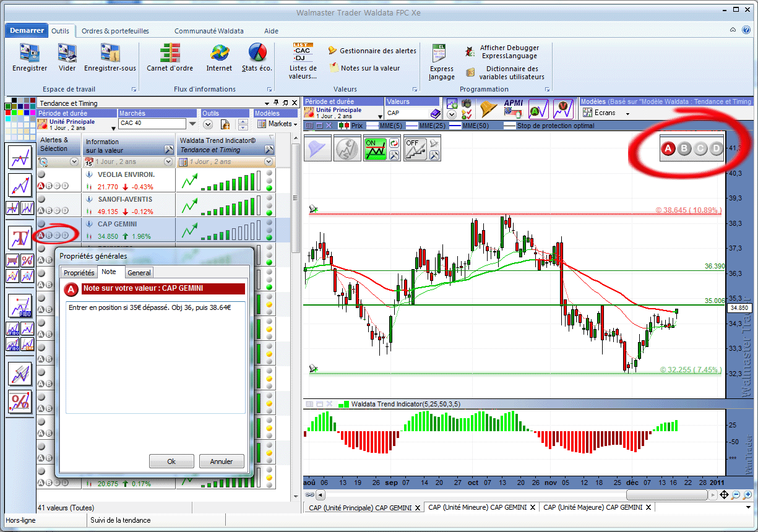Switch to the General tab in dialog
Image resolution: width=758 pixels, height=532 pixels.
pyautogui.click(x=139, y=273)
